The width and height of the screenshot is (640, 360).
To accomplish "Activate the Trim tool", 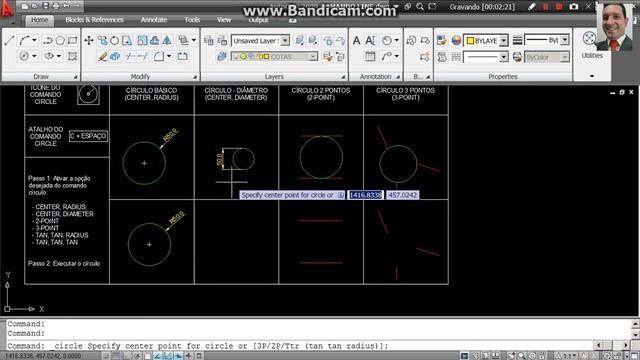I will click(130, 56).
